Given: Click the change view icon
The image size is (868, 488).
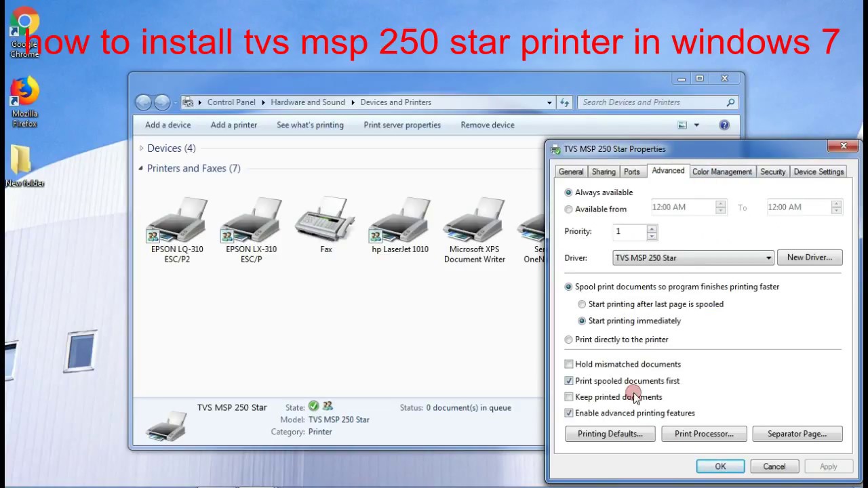Looking at the screenshot, I should (682, 125).
